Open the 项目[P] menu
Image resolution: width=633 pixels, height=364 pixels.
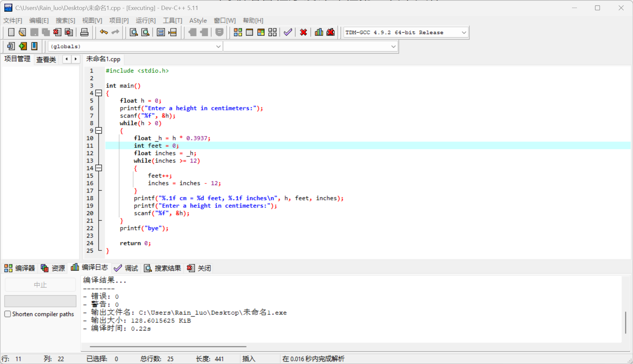[x=119, y=20]
